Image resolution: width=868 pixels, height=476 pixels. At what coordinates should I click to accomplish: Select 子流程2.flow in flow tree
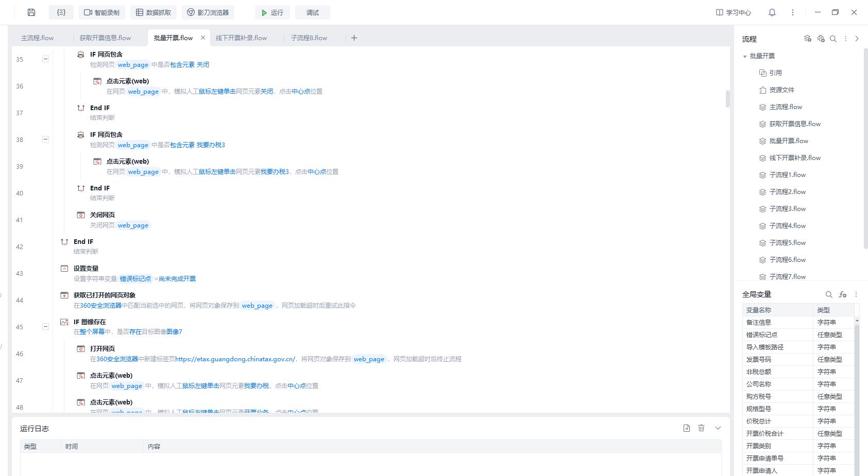tap(787, 192)
